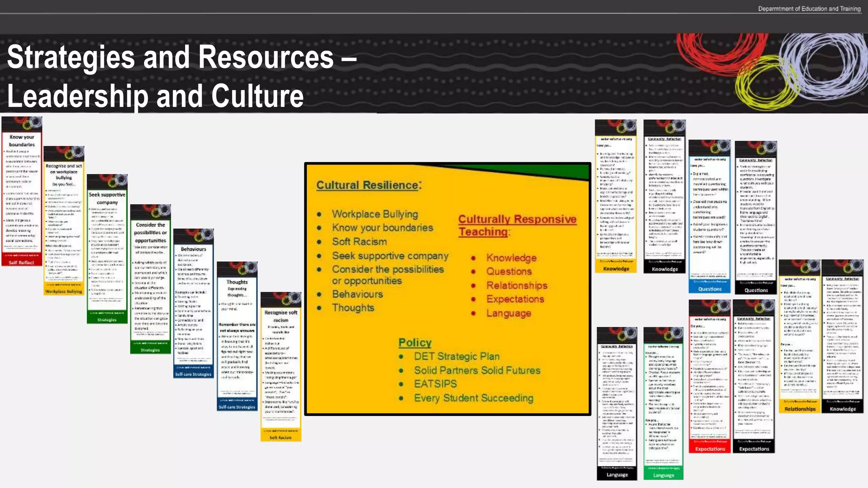Click the 'Culturally Responsive Teaching' heading
Image resolution: width=868 pixels, height=488 pixels.
(x=517, y=225)
